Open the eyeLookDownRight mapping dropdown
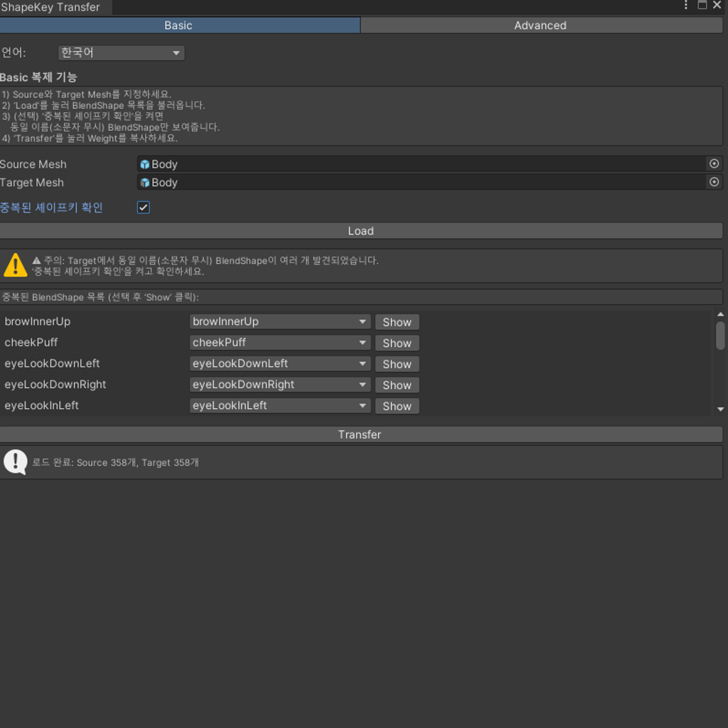 click(279, 385)
